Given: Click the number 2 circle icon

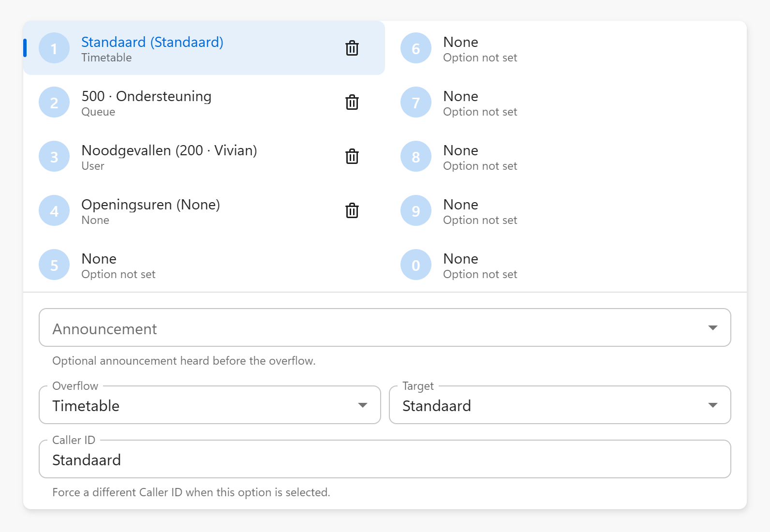Looking at the screenshot, I should coord(54,103).
